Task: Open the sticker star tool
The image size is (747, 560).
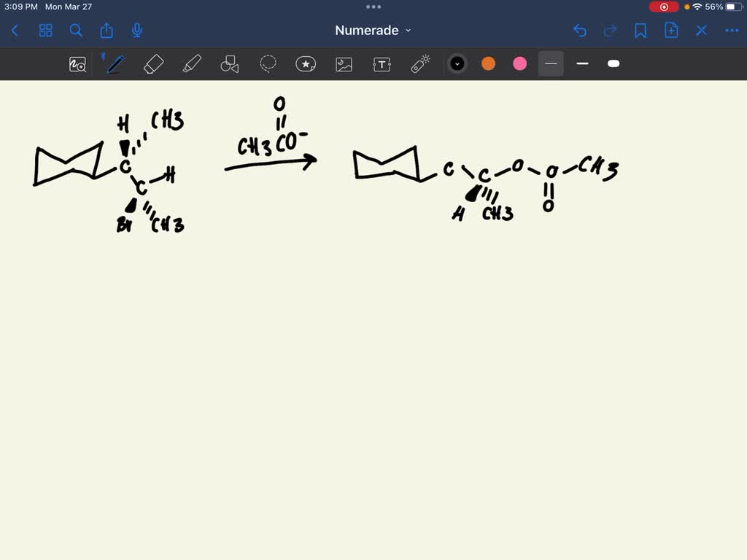Action: (306, 63)
